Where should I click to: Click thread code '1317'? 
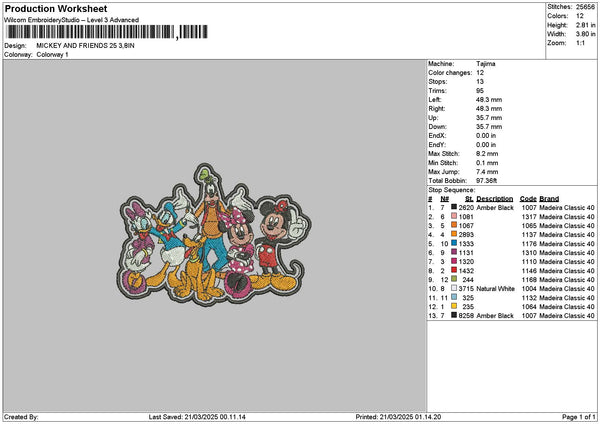pos(529,217)
